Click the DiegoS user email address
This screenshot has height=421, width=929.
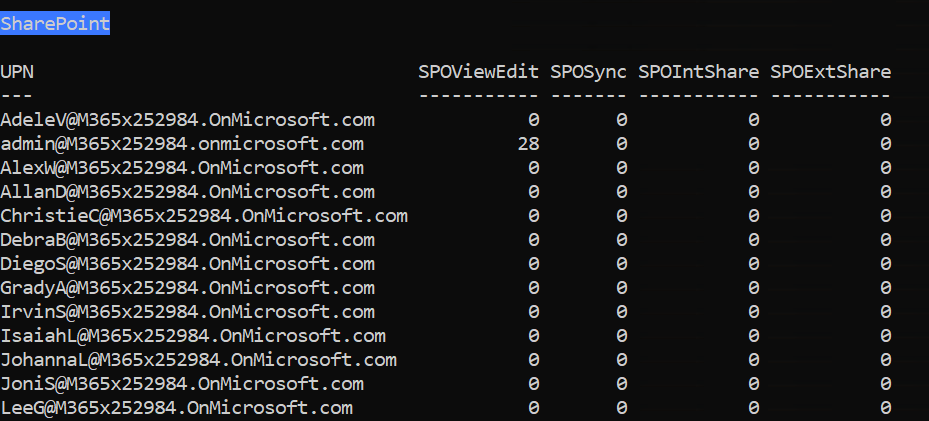187,264
